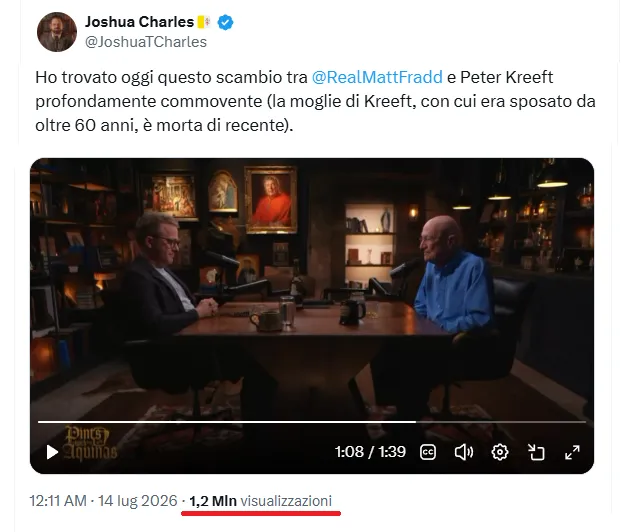Click the video frame showing the interview
626x532 pixels.
tap(312, 287)
